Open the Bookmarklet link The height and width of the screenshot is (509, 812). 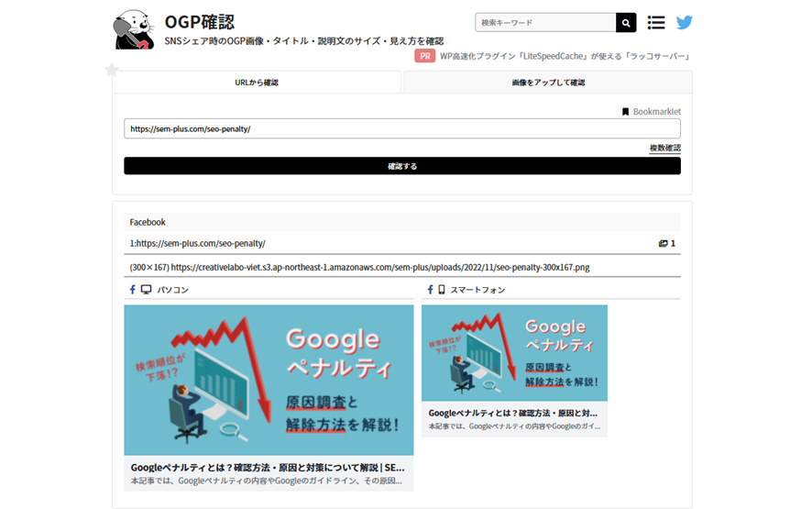(x=656, y=112)
